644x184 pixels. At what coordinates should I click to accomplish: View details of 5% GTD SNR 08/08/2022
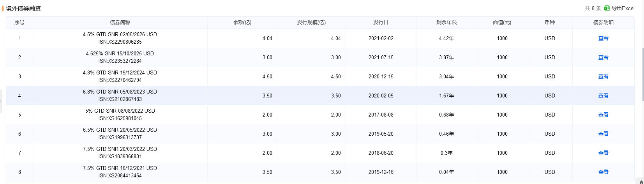[603, 115]
